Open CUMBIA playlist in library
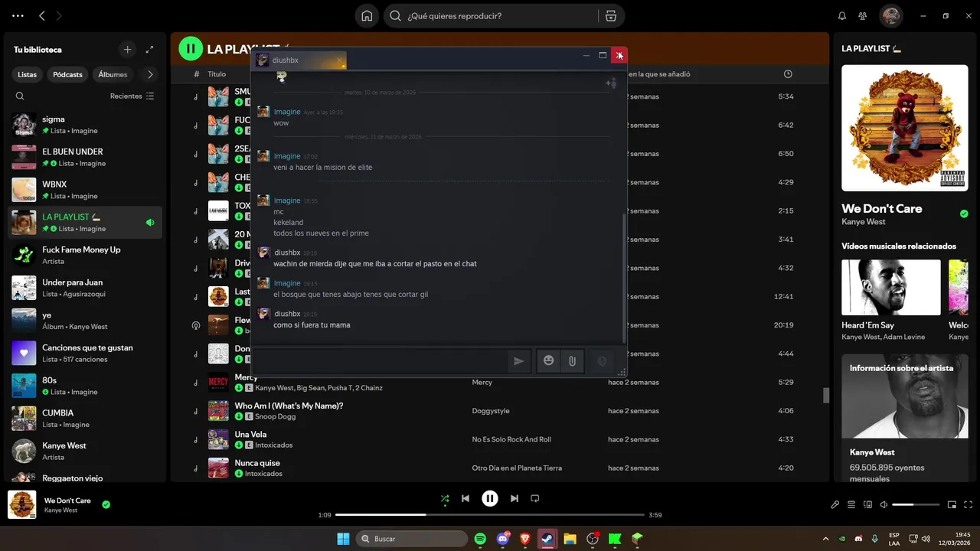The image size is (980, 551). click(85, 419)
